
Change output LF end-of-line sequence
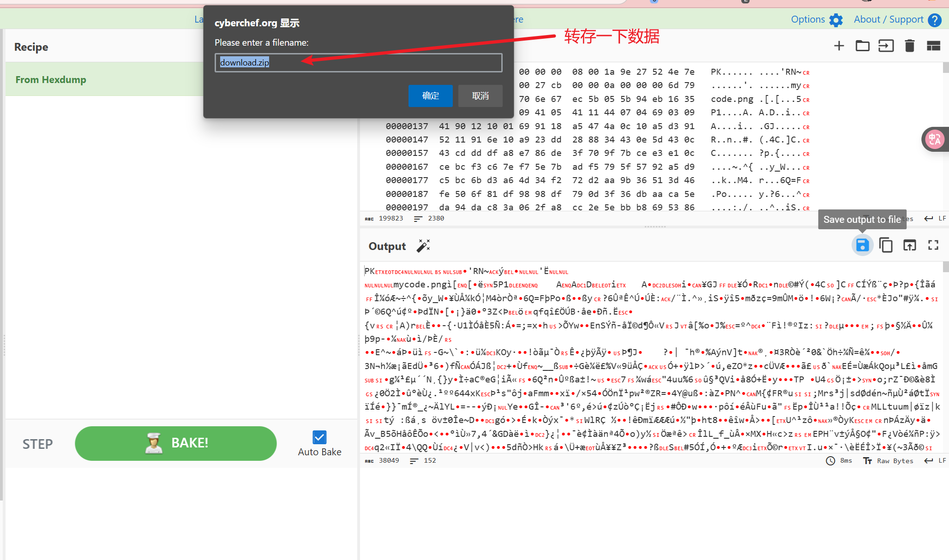pos(935,460)
